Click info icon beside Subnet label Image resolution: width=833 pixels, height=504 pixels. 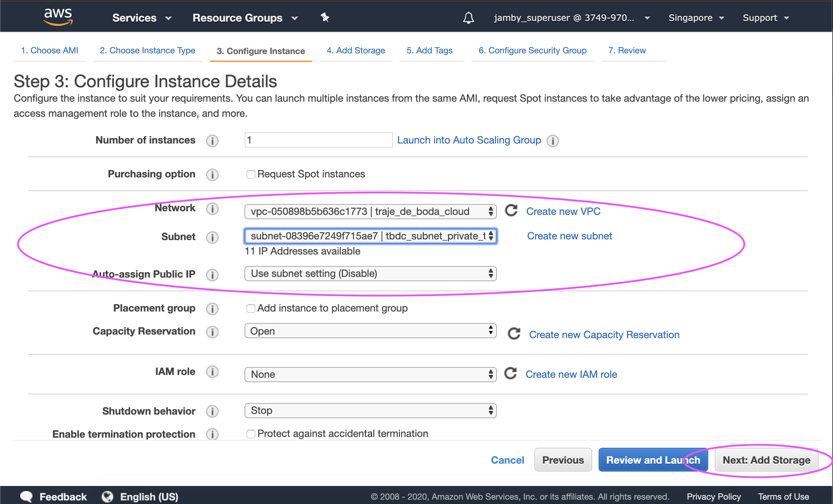[212, 237]
